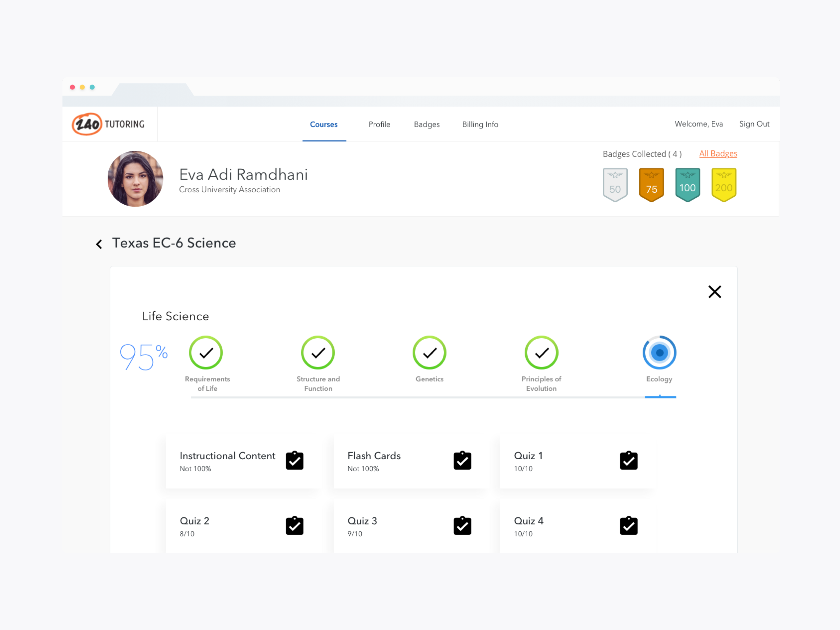Open Requirements of Life step
The width and height of the screenshot is (840, 630).
[x=206, y=353]
